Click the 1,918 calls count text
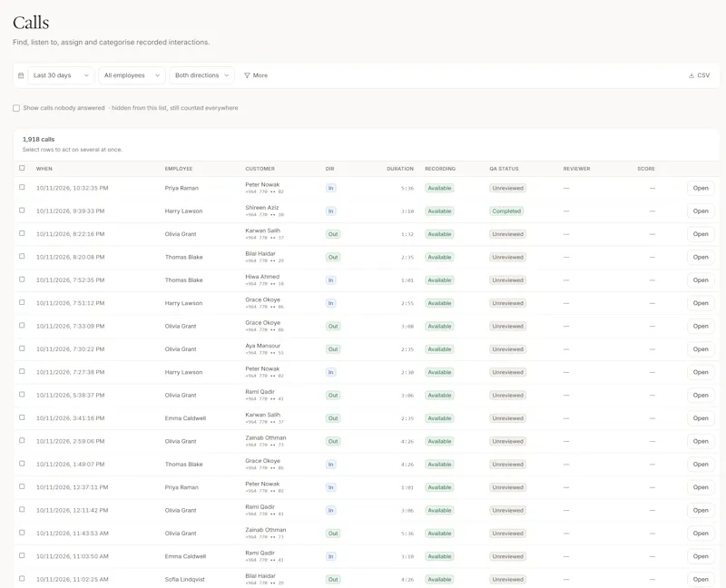The height and width of the screenshot is (588, 726). tap(38, 139)
